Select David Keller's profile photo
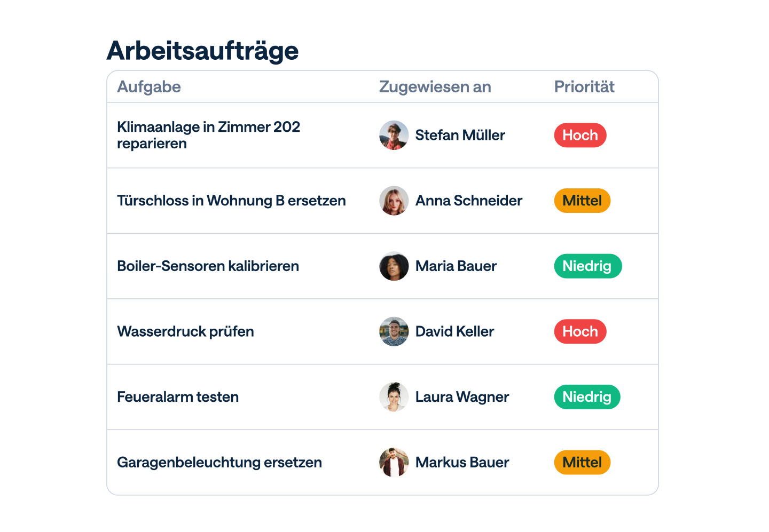 click(394, 331)
